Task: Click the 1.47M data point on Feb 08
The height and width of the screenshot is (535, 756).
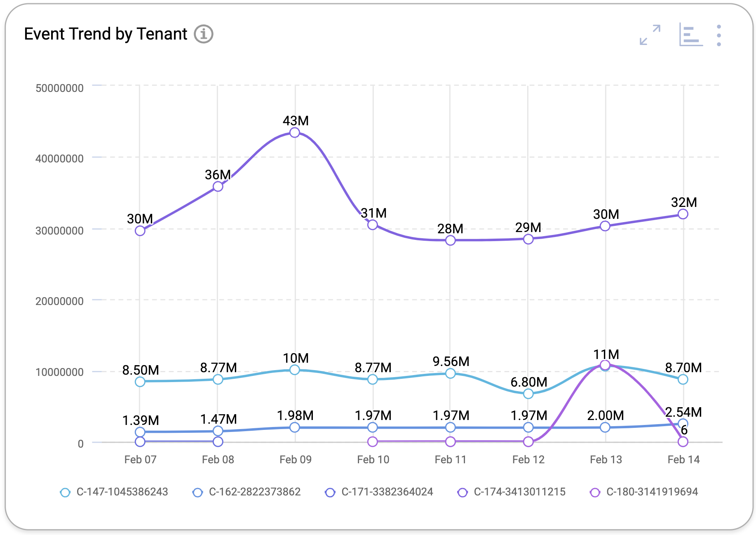Action: coord(218,431)
